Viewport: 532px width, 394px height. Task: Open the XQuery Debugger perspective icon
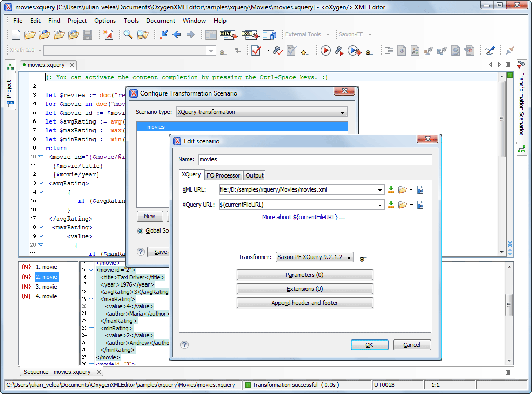click(x=250, y=35)
